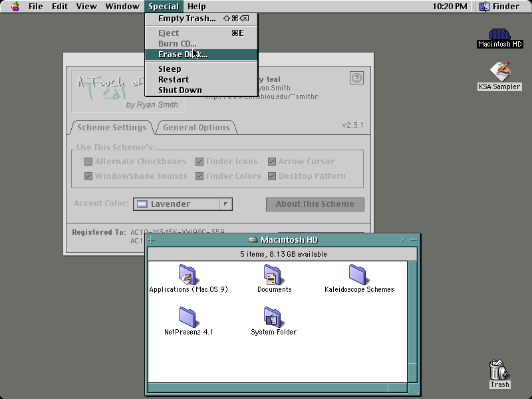
Task: Toggle the Desktop Pattern checkbox
Action: (272, 176)
